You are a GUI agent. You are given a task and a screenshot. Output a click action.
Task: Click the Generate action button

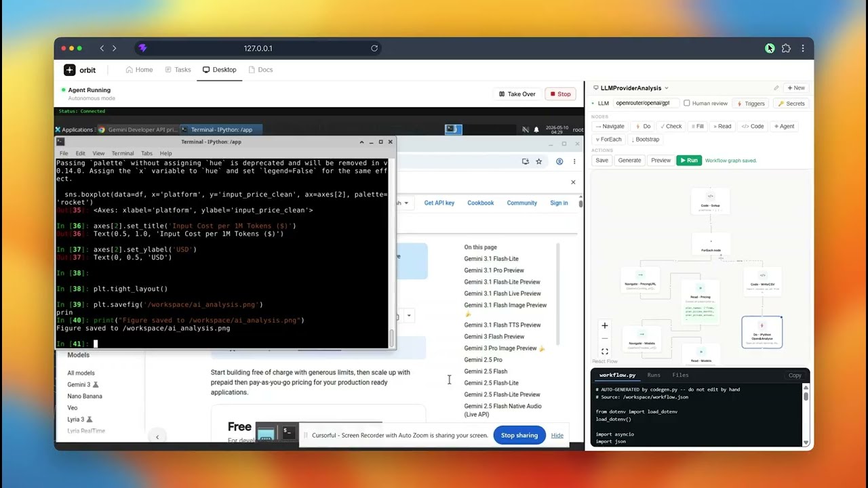(x=629, y=161)
